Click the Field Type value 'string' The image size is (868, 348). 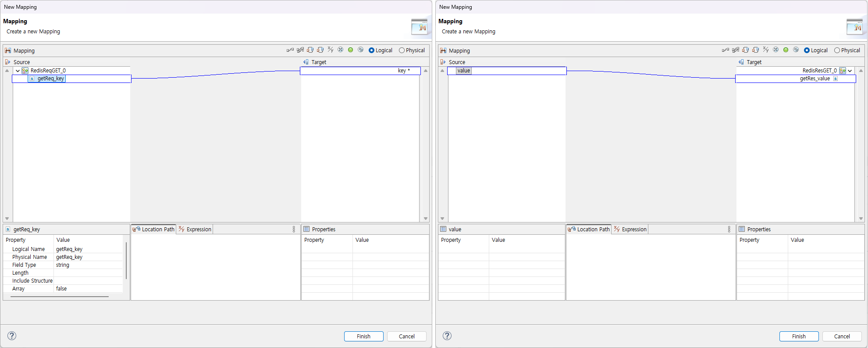click(x=63, y=265)
